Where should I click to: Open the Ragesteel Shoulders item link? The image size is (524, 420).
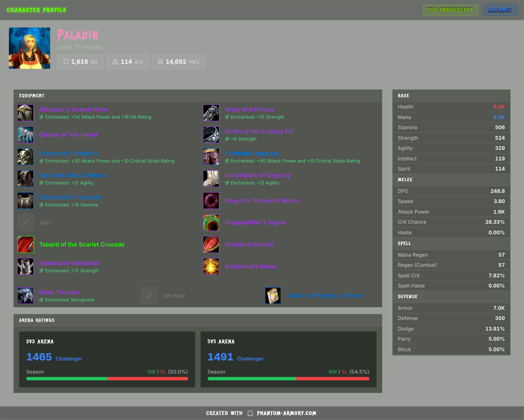click(x=69, y=153)
